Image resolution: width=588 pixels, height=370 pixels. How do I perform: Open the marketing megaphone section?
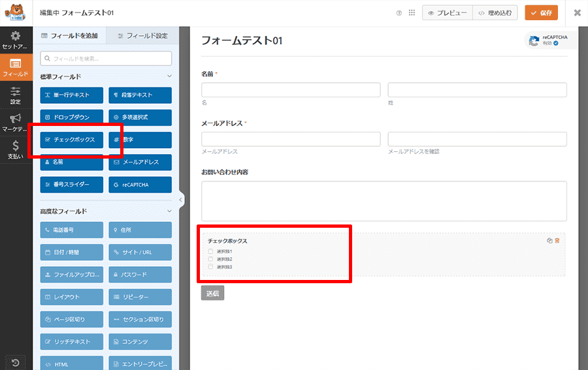[x=16, y=123]
